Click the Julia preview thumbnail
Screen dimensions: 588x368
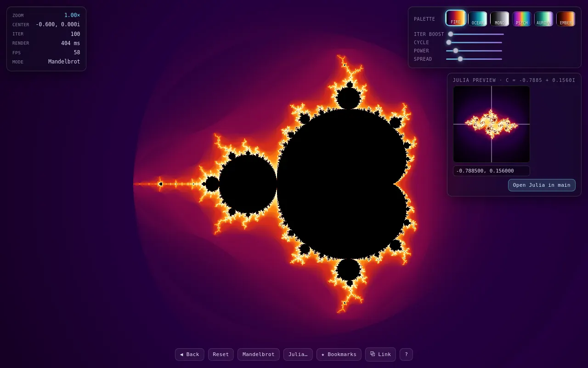coord(492,124)
